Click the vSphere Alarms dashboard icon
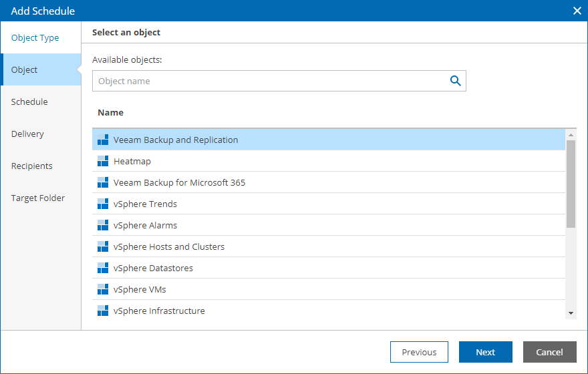This screenshot has height=374, width=588. click(103, 225)
